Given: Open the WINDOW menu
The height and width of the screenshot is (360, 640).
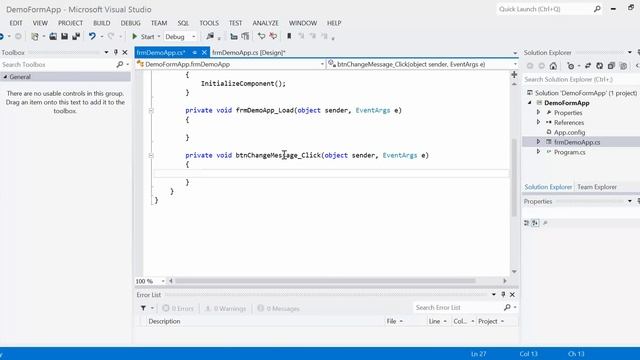Looking at the screenshot, I should pyautogui.click(x=303, y=23).
